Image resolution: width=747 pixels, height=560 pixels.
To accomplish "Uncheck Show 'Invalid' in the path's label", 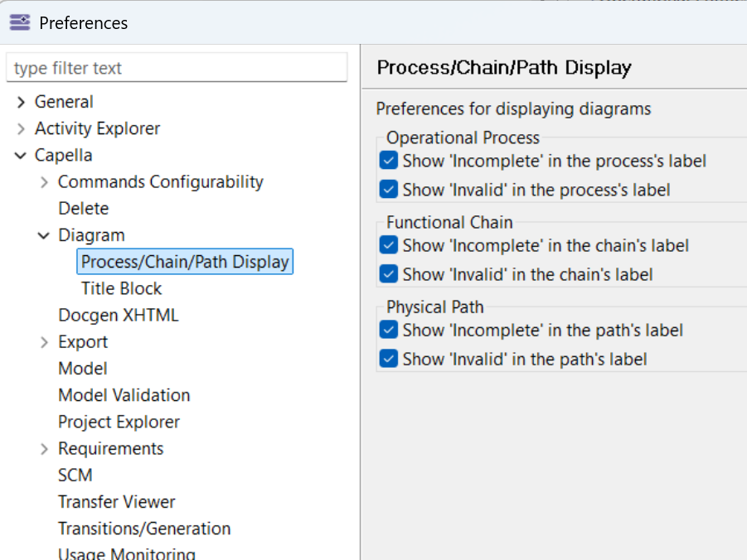I will (x=389, y=358).
